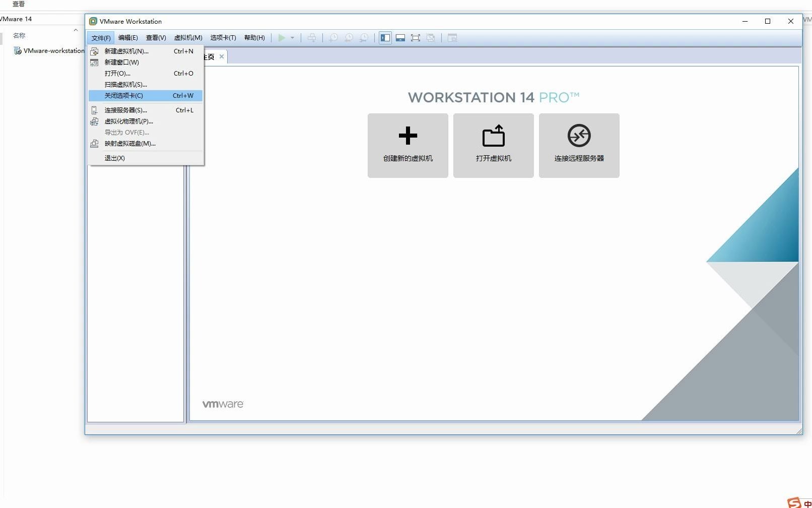Open the 编辑(E) menu

[x=128, y=38]
